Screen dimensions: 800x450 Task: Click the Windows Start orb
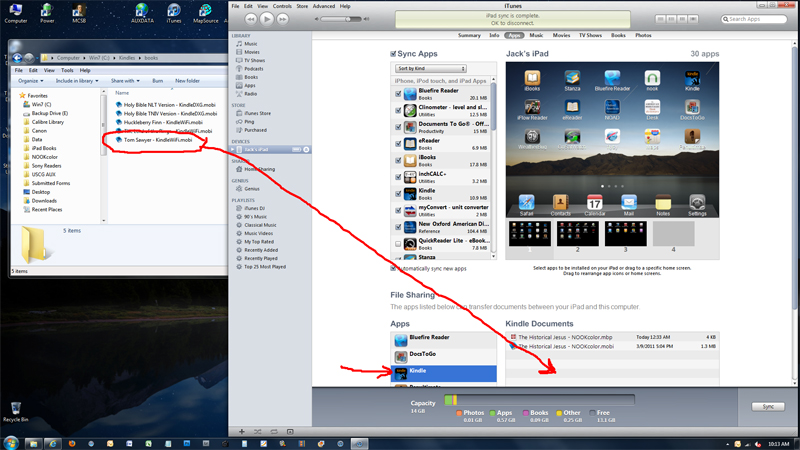(11, 443)
